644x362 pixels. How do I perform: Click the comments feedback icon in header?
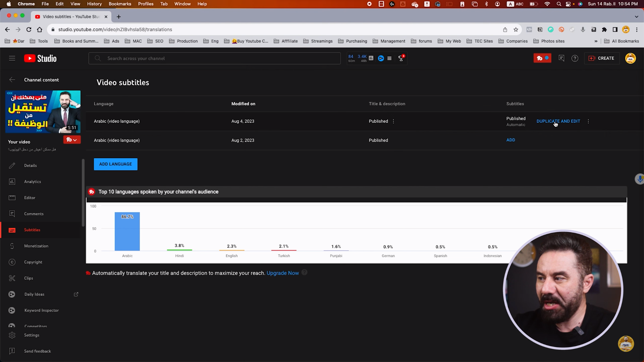561,58
